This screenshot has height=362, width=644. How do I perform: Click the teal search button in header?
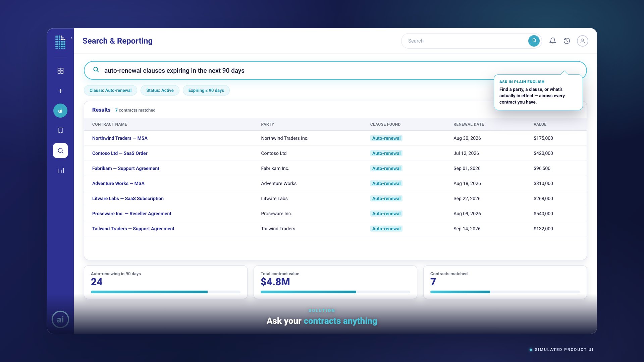coord(534,41)
